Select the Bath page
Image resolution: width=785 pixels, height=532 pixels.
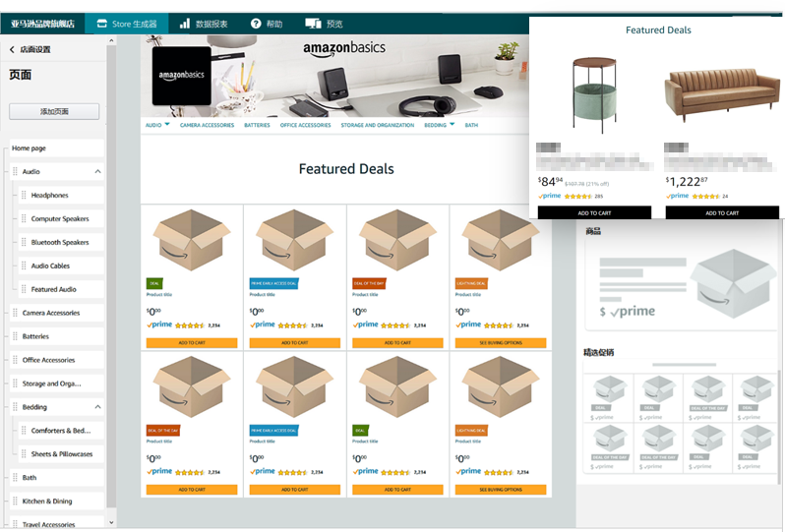coord(57,478)
